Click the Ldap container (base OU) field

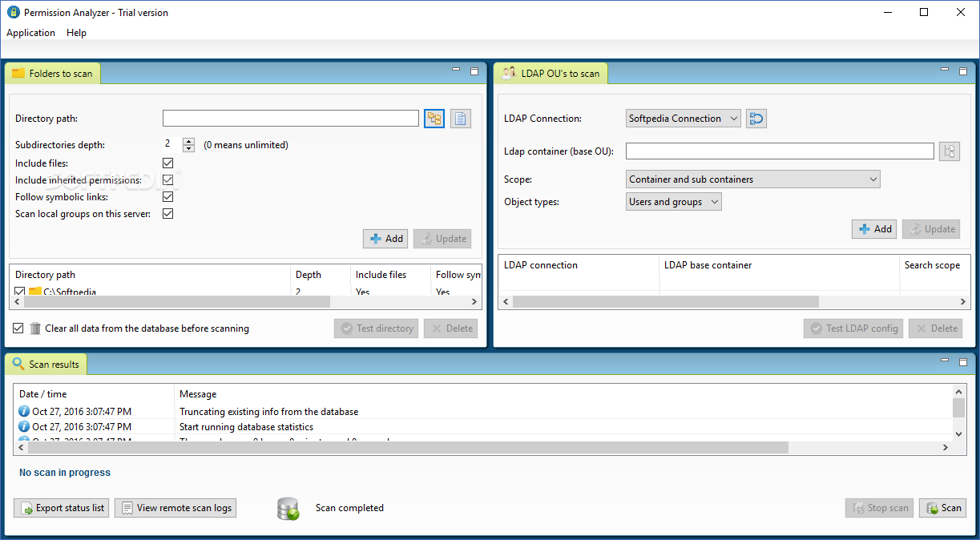(780, 151)
